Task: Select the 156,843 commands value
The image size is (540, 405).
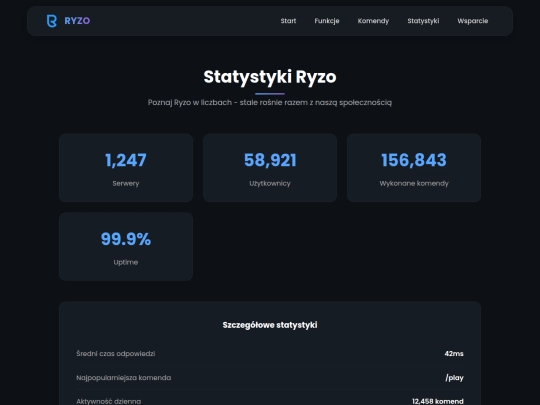Action: 414,160
